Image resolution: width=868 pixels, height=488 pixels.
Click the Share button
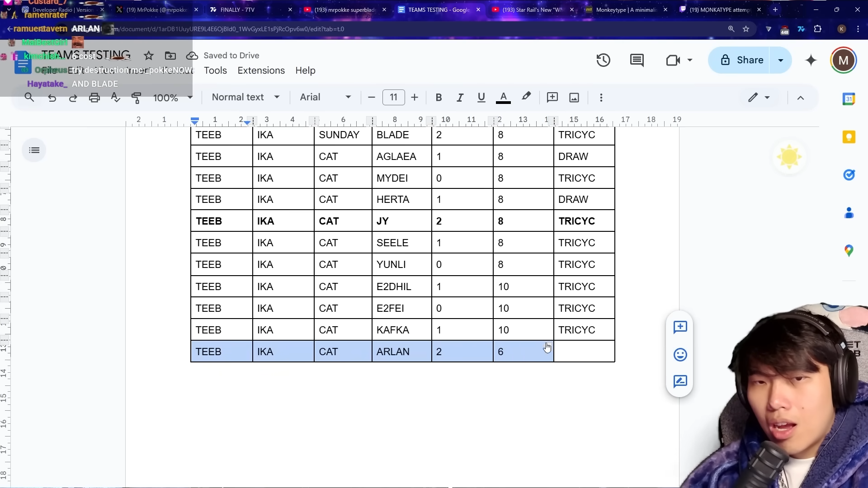click(x=741, y=60)
